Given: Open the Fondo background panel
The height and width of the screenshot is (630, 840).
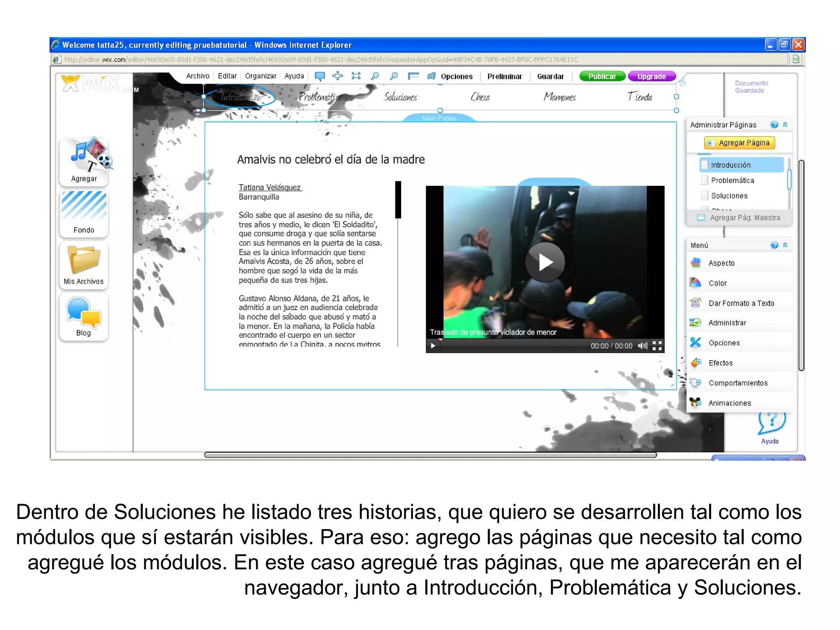Looking at the screenshot, I should click(84, 213).
